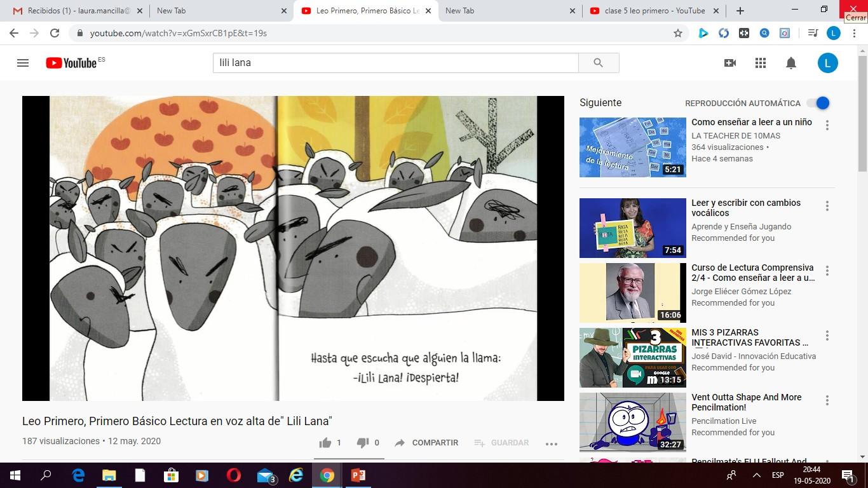The image size is (868, 488).
Task: Click the magnifier search button
Action: 598,63
